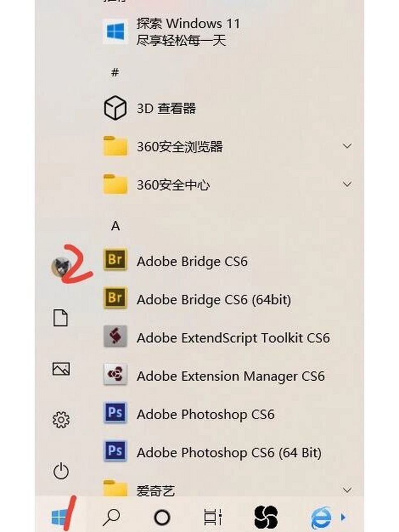The height and width of the screenshot is (532, 399).
Task: Click the Start button on the taskbar
Action: coord(60,517)
